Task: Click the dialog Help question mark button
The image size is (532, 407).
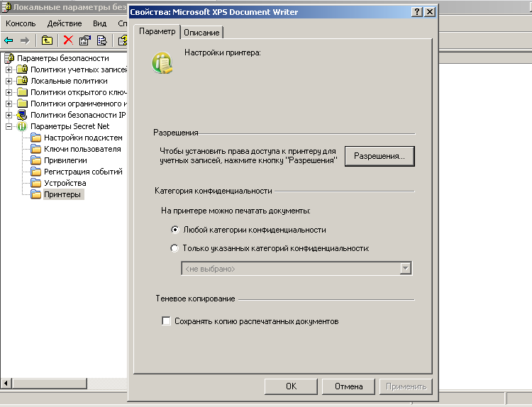Action: (417, 12)
